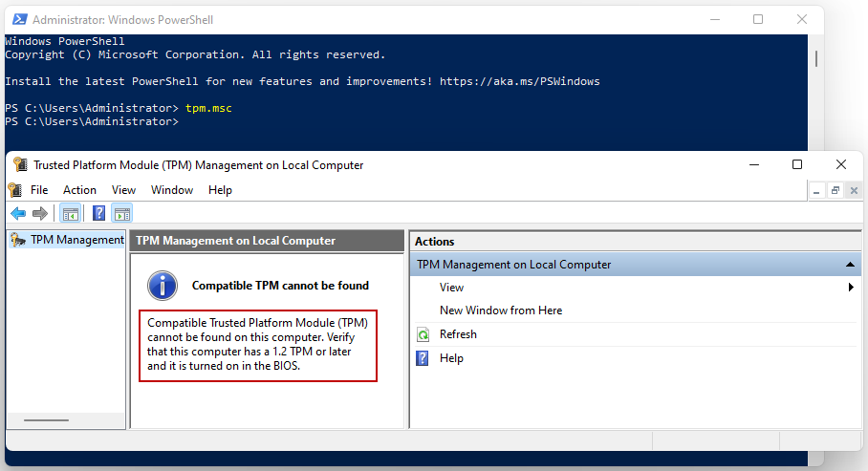Click Refresh in the Actions pane
The width and height of the screenshot is (868, 471).
[458, 334]
